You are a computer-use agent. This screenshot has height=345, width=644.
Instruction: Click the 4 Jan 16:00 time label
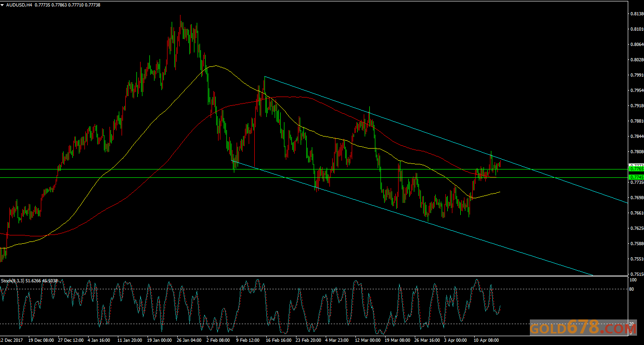99,340
